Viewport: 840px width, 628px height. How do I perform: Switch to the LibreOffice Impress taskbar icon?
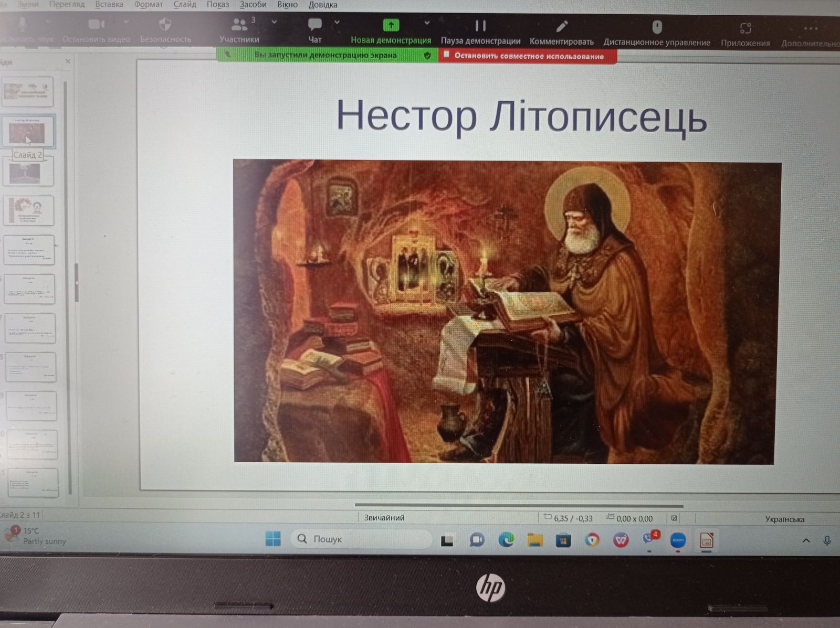tap(707, 540)
